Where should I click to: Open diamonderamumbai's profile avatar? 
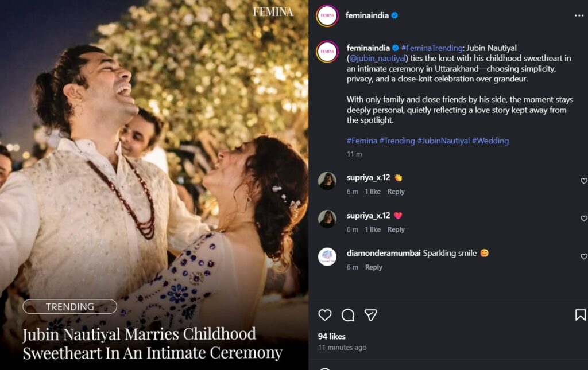(327, 256)
